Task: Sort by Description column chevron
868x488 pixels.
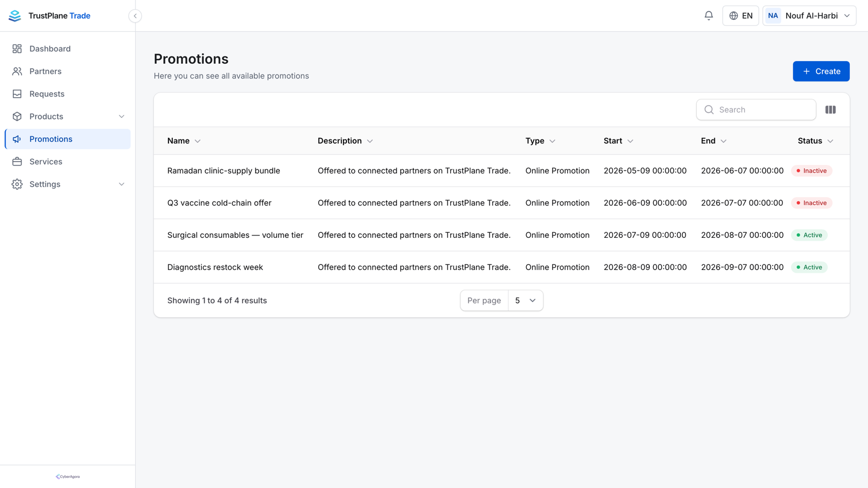Action: point(370,141)
